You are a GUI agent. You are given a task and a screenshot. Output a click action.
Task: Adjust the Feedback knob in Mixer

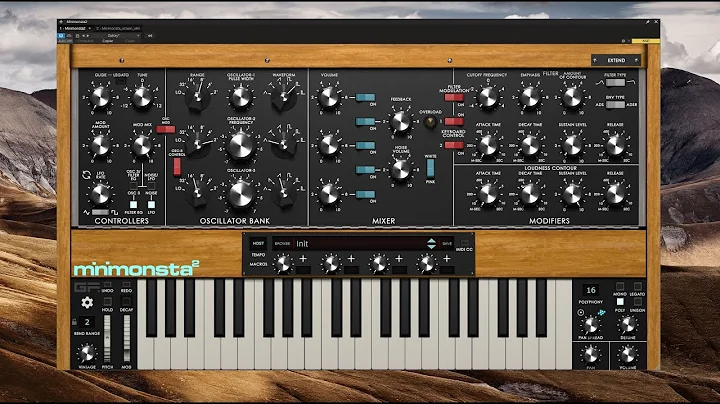tap(400, 122)
